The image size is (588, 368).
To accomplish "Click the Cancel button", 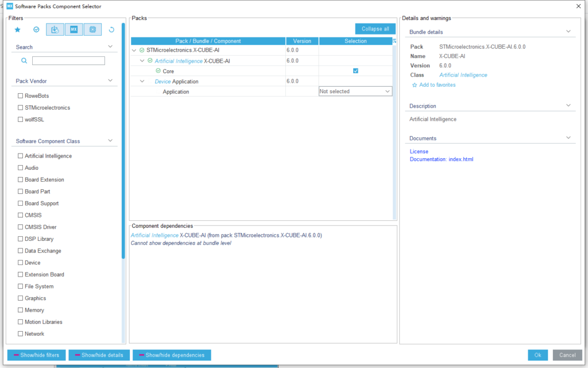I will 567,355.
